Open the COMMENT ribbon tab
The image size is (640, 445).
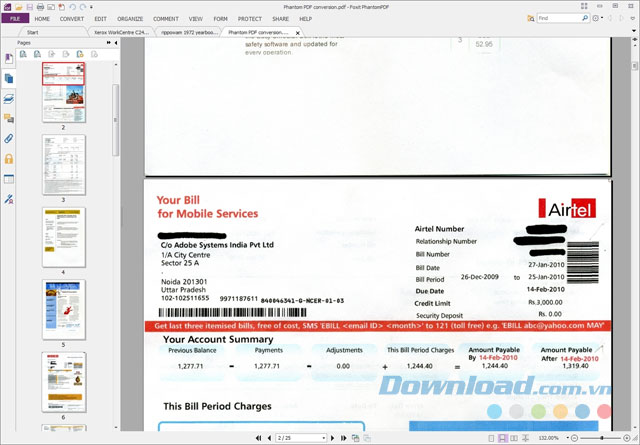[x=166, y=19]
